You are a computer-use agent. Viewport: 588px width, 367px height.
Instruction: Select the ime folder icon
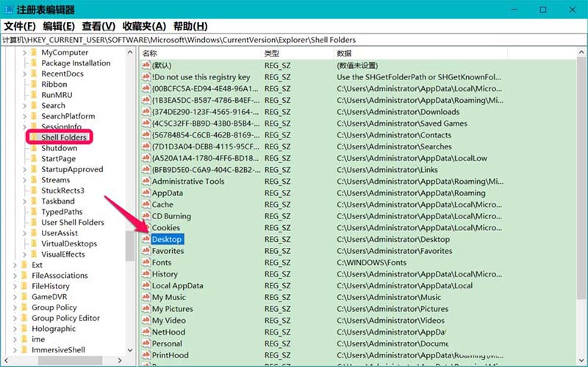24,339
